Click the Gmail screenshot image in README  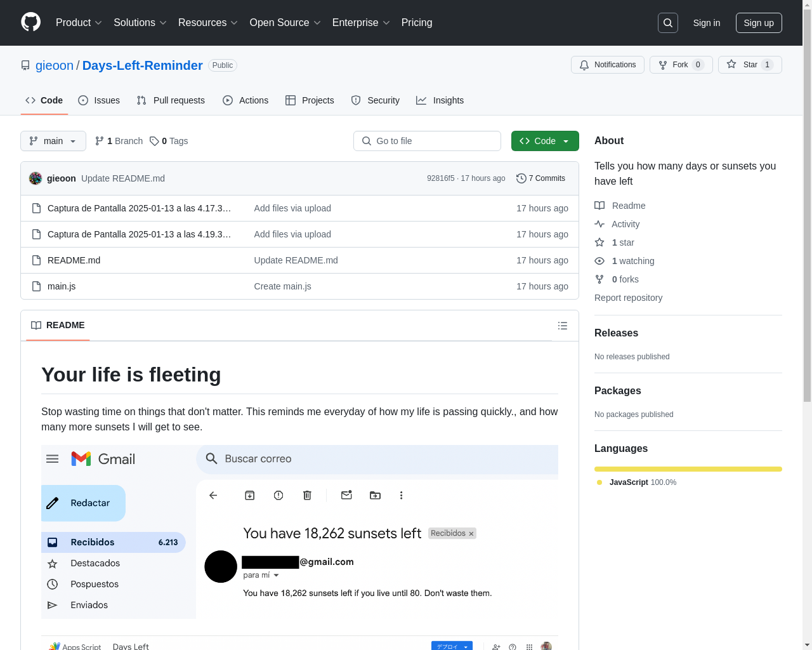click(299, 532)
